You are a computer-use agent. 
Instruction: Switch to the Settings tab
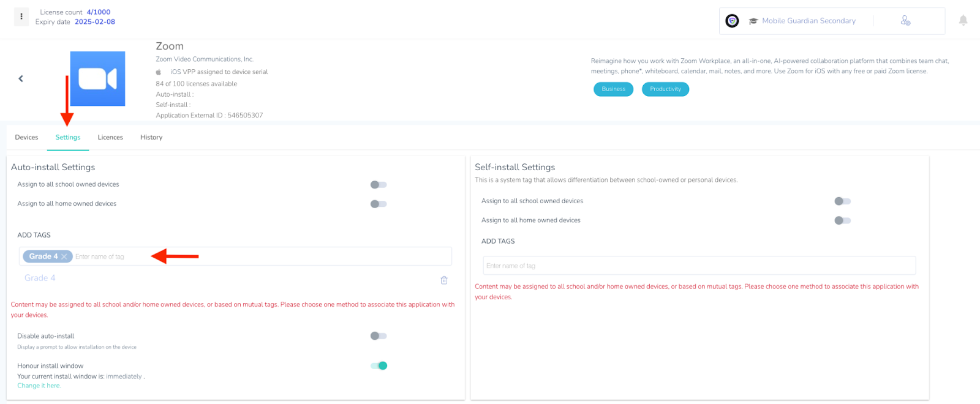[x=68, y=137]
